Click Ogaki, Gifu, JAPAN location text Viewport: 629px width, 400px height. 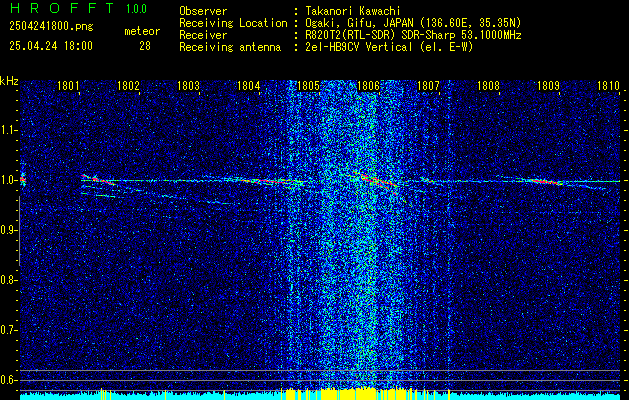413,23
